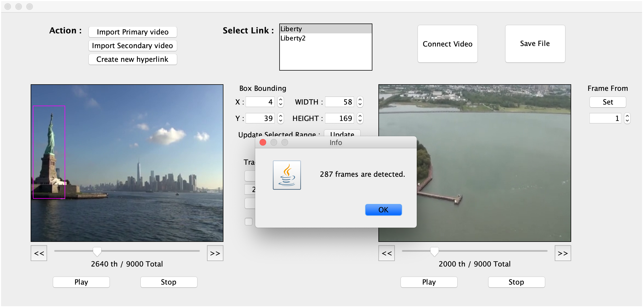Click Import Secondary video button
Screen dimensions: 644x307
click(x=133, y=46)
